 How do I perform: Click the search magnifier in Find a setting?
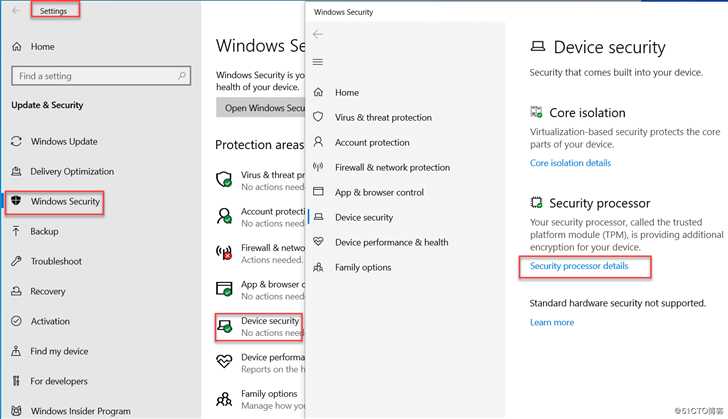tap(182, 75)
